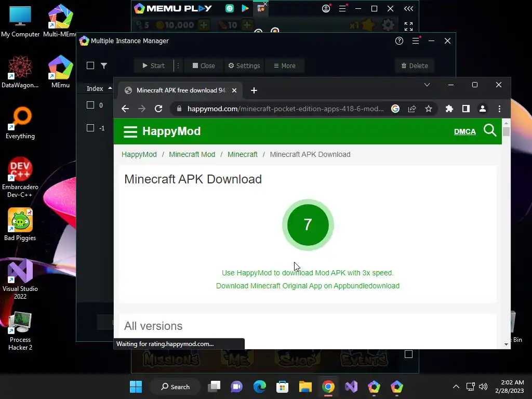
Task: View site info lock icon
Action: coord(179,109)
